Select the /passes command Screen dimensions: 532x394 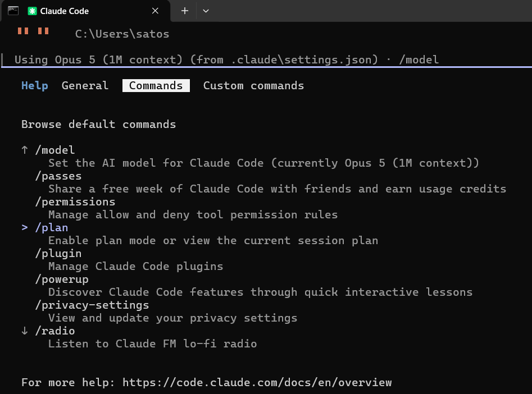click(x=58, y=176)
